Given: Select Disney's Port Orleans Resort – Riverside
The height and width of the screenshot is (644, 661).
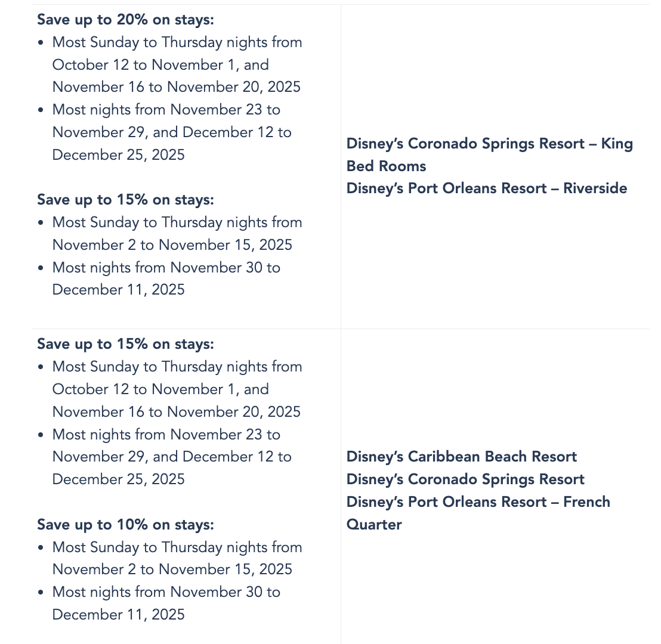Looking at the screenshot, I should coord(487,188).
